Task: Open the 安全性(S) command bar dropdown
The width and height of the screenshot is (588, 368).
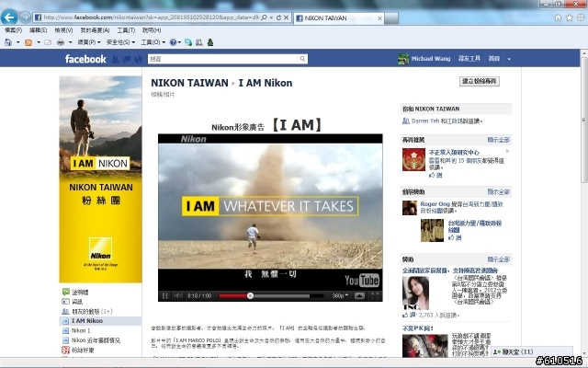Action: pyautogui.click(x=120, y=42)
